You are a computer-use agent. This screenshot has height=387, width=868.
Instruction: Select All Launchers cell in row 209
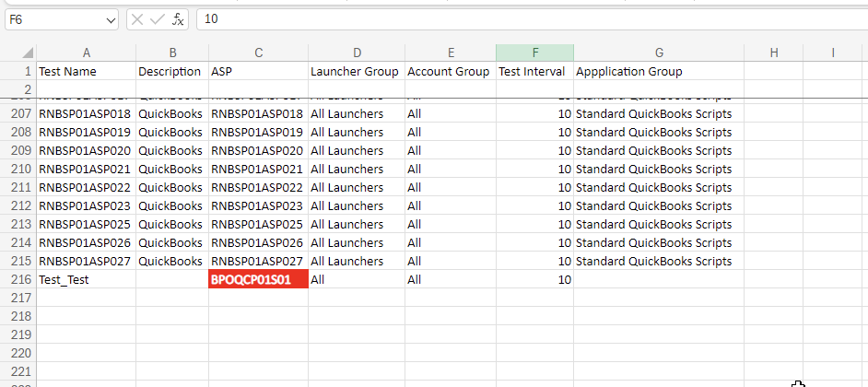tap(357, 150)
